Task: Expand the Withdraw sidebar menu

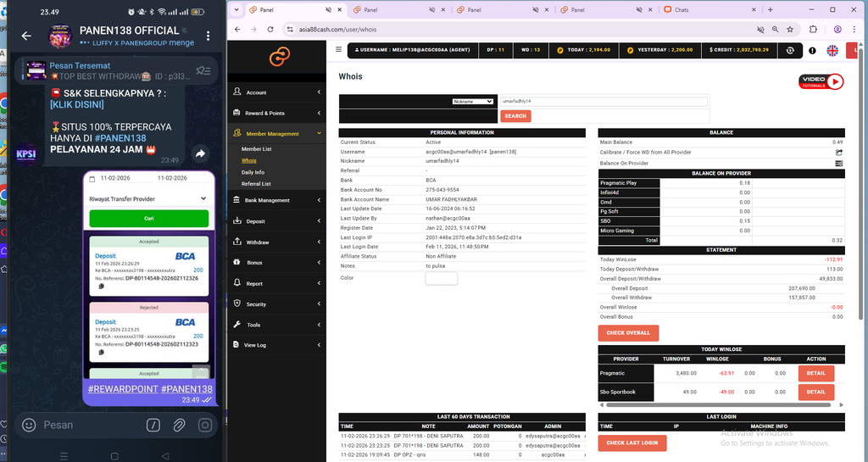Action: 276,242
